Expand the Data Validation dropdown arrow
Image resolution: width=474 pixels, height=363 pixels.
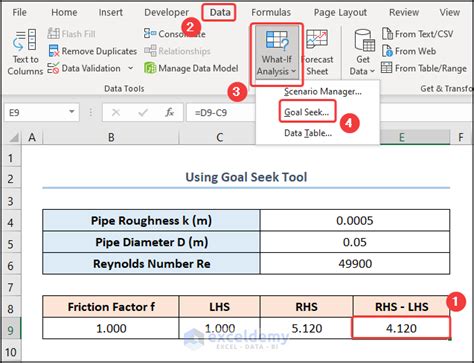[130, 68]
